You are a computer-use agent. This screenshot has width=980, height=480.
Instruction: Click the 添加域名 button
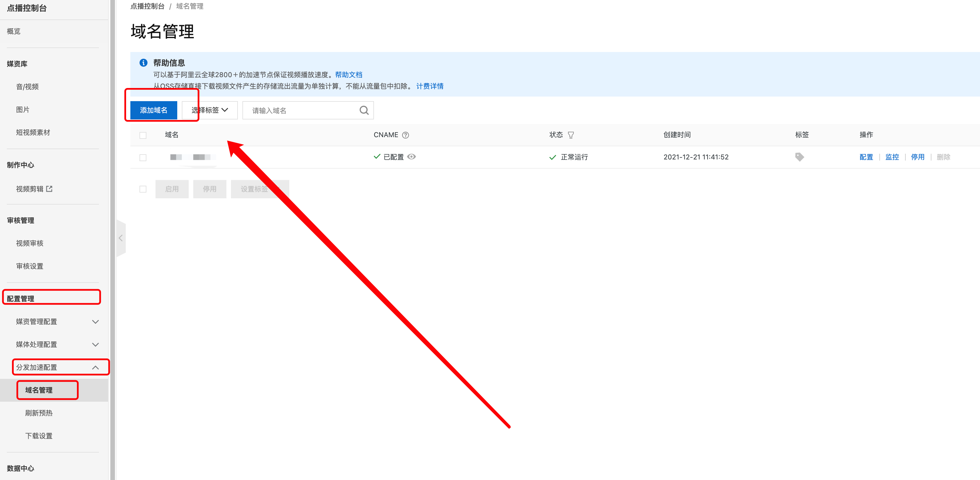(154, 110)
